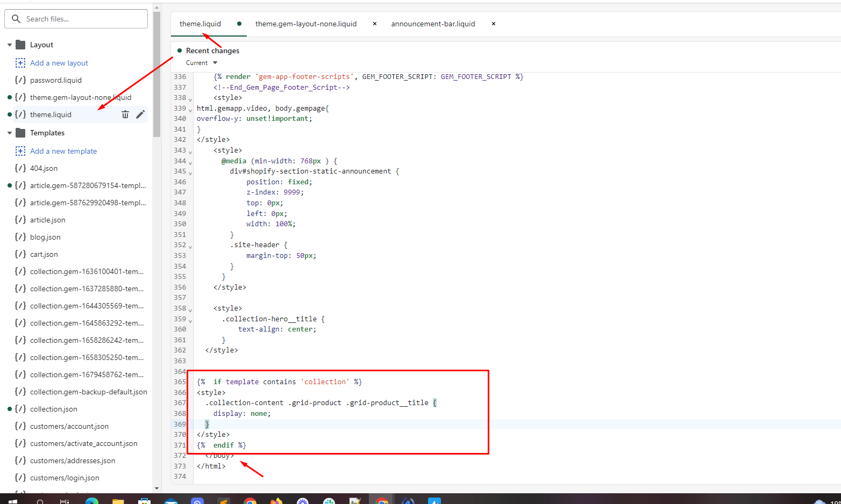Viewport: 841px width, 504px height.
Task: Fold the style block at line 343
Action: pyautogui.click(x=190, y=152)
